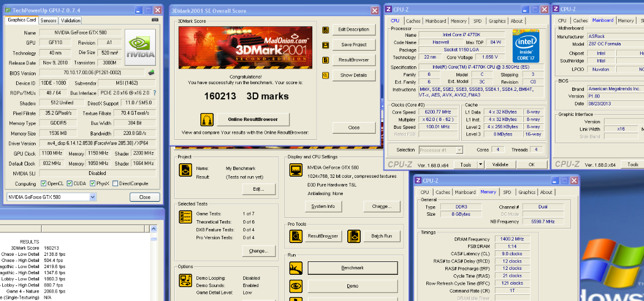The image size is (644, 301).
Task: Click the Online ResultBrowser people icon
Action: 207,120
